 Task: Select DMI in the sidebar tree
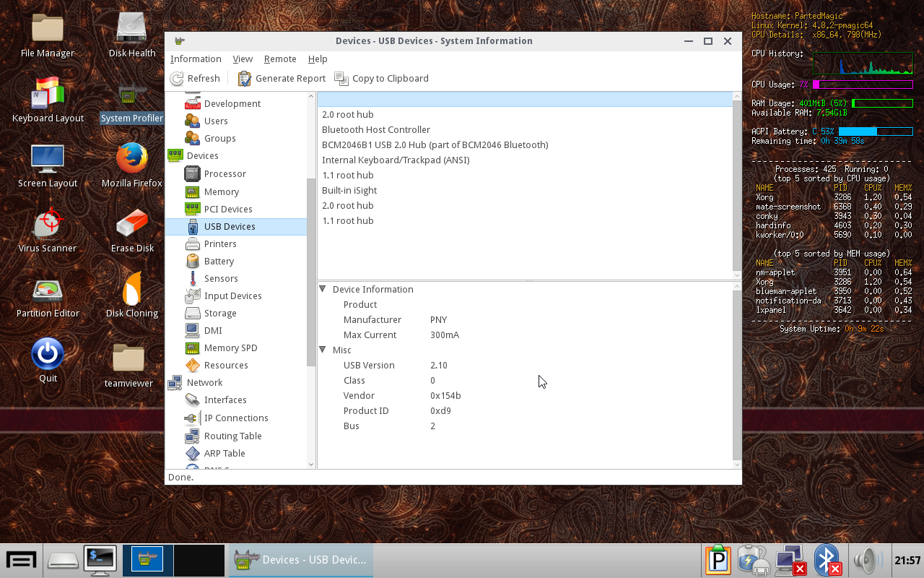212,330
